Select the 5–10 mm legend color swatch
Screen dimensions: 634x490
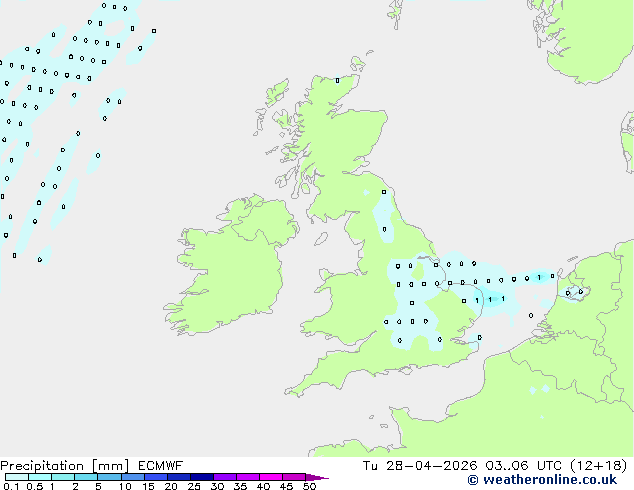pos(109,477)
